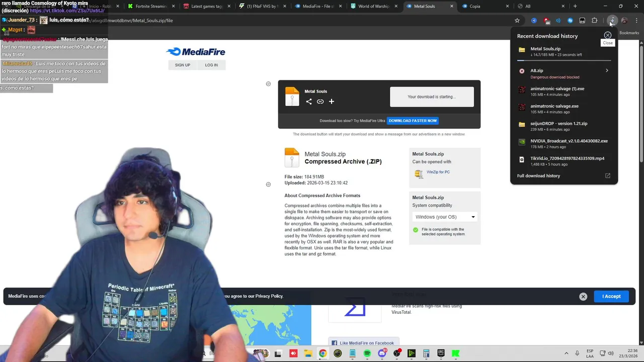The height and width of the screenshot is (362, 644).
Task: Click the Metal Souls.zip folder icon in downloads
Action: coord(522,50)
